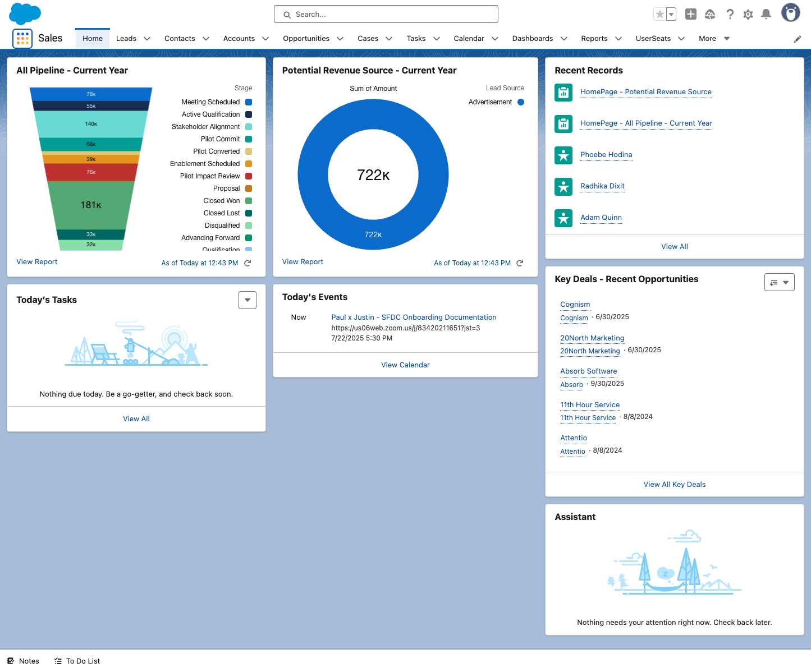Open Paul x Justin SFDC Onboarding event
This screenshot has height=672, width=811.
click(414, 317)
